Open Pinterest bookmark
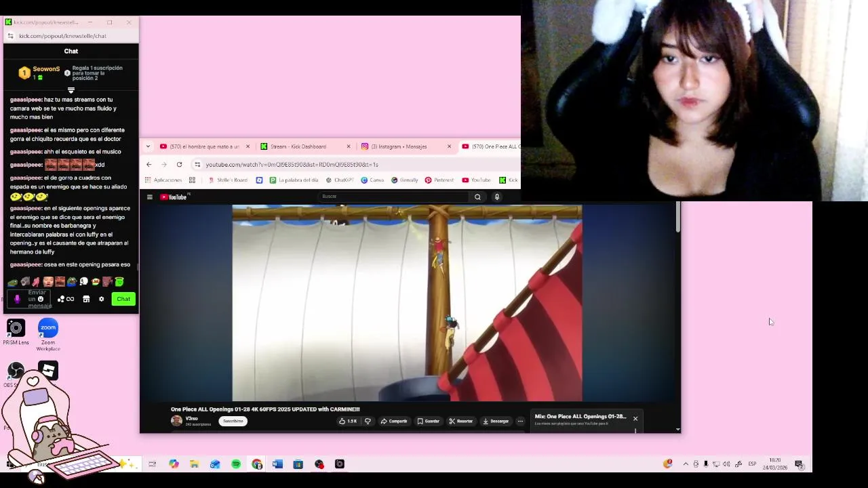Image resolution: width=868 pixels, height=488 pixels. pos(439,180)
